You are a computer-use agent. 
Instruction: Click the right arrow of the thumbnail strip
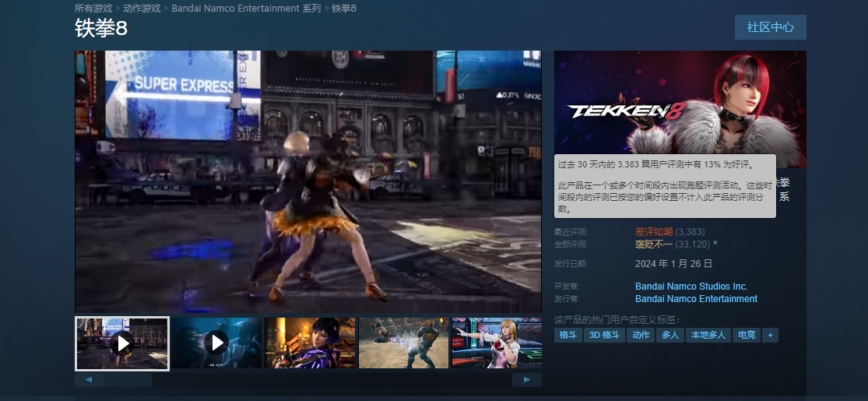tap(527, 380)
